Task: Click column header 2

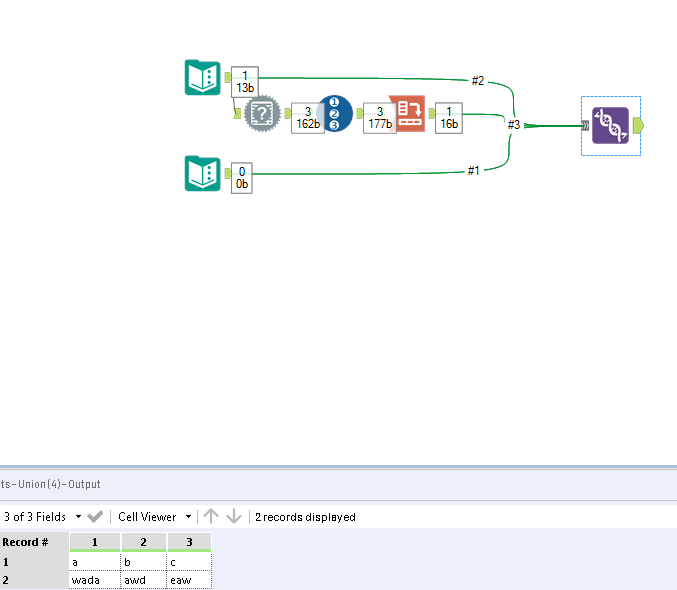Action: coord(143,542)
